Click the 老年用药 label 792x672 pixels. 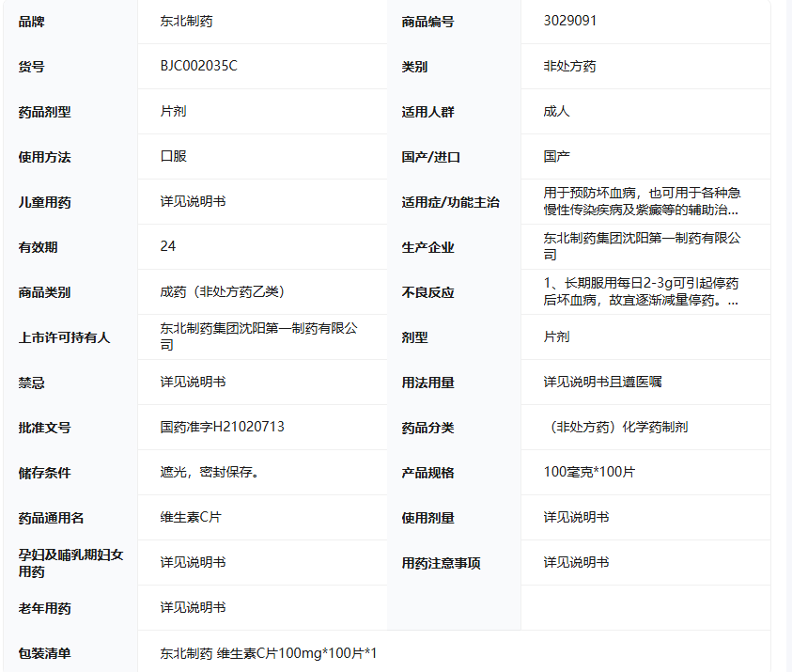[44, 608]
